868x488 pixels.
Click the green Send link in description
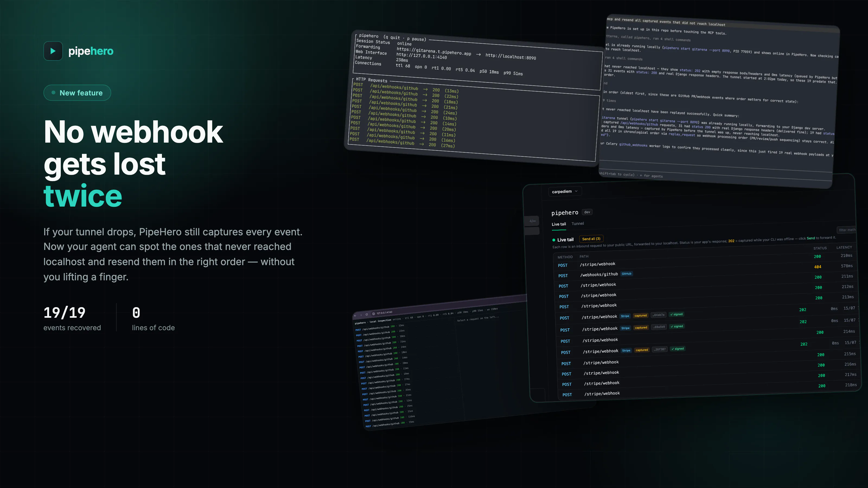pyautogui.click(x=811, y=238)
